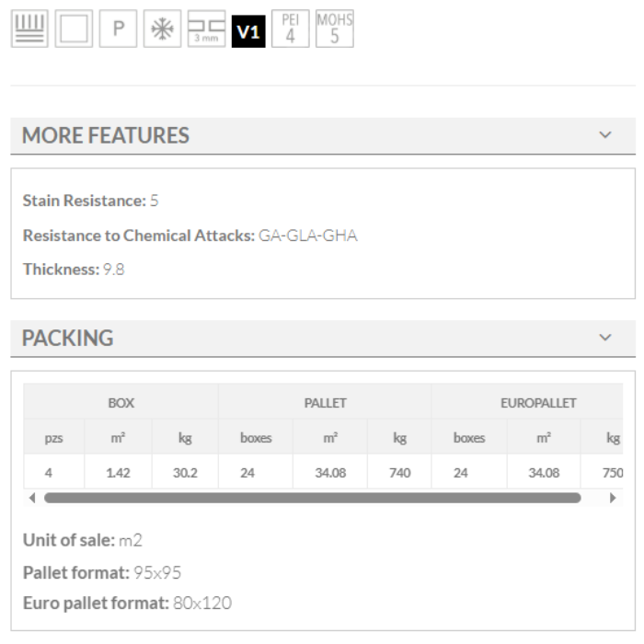Click the table scrollbar's left arrow
Viewport: 644px width, 644px height.
point(33,498)
